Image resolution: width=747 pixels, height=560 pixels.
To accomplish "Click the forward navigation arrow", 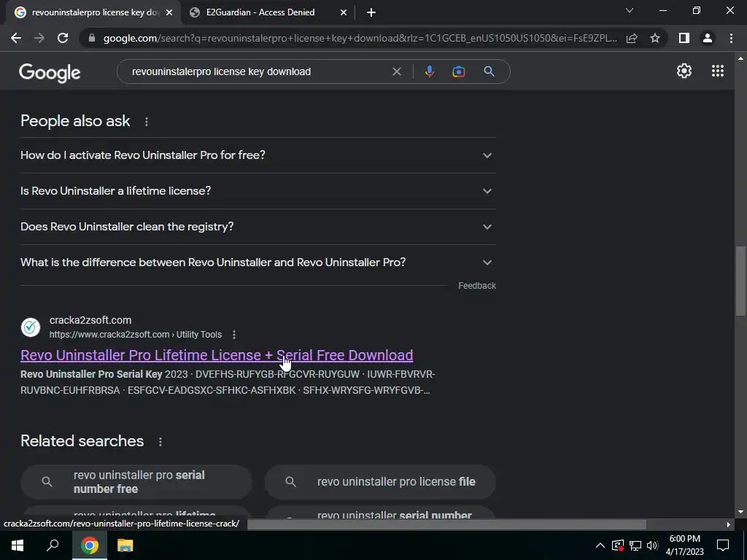I will pyautogui.click(x=39, y=38).
